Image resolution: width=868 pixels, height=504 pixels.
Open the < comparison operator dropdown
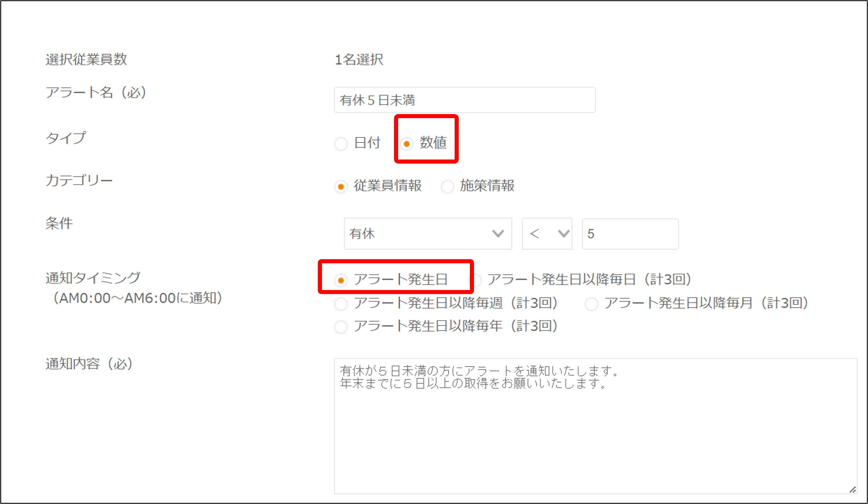pos(547,233)
